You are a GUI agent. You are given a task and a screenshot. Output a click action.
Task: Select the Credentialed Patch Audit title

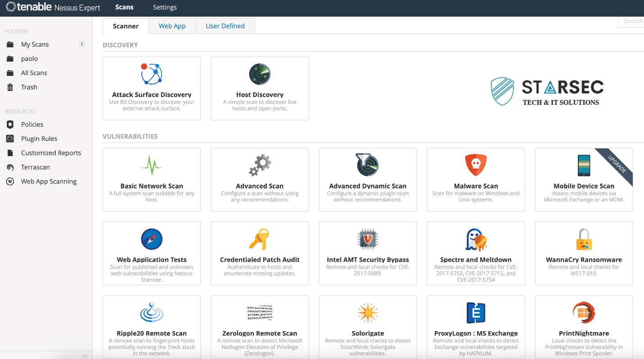click(260, 260)
